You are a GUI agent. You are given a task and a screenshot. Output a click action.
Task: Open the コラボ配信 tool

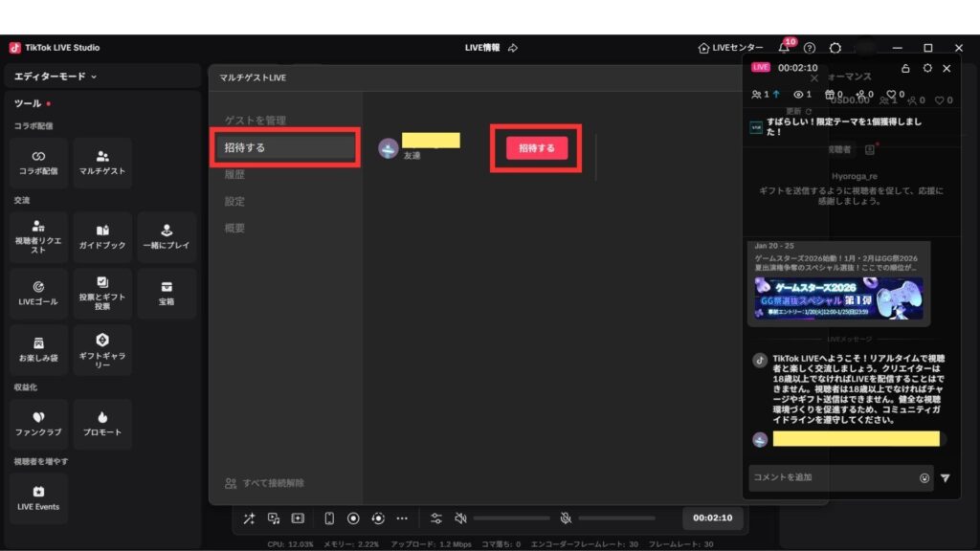coord(38,162)
